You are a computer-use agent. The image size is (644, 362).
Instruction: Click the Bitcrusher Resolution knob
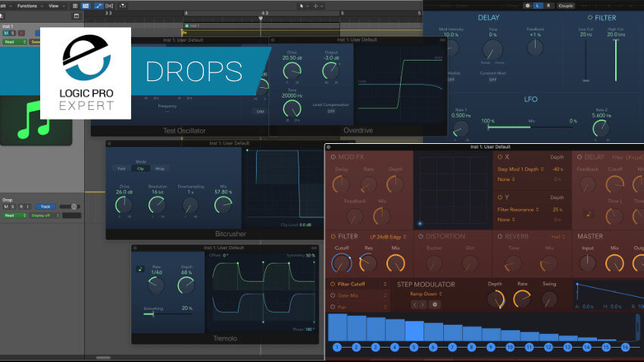point(157,204)
